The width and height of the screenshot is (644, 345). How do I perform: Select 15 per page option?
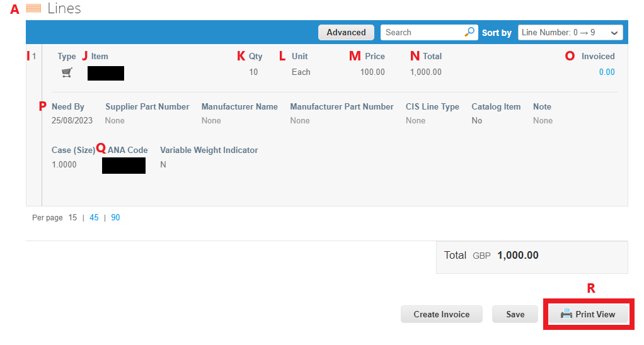coord(72,217)
